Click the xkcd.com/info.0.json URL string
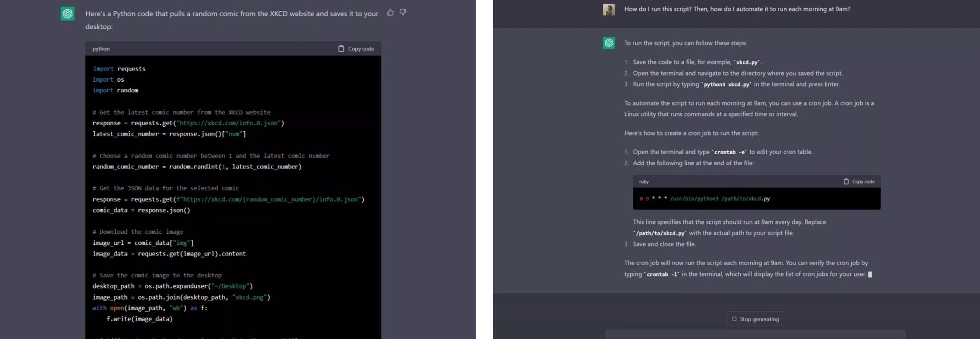Image resolution: width=980 pixels, height=339 pixels. (x=230, y=123)
